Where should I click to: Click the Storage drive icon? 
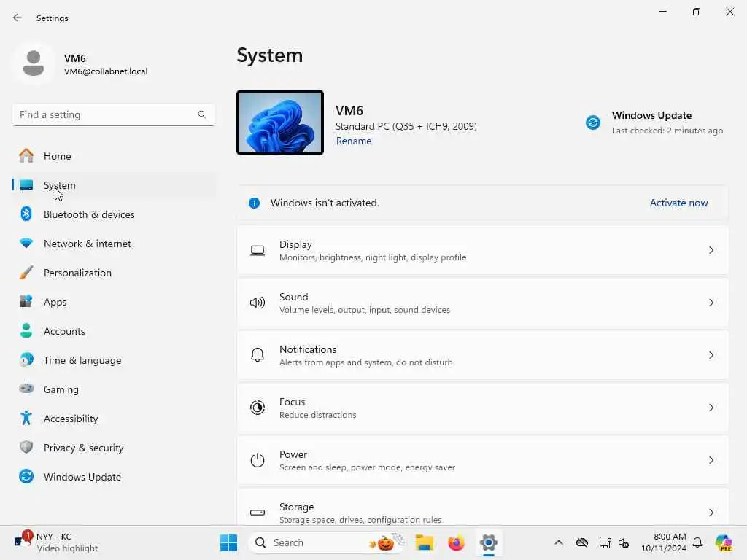(x=258, y=513)
